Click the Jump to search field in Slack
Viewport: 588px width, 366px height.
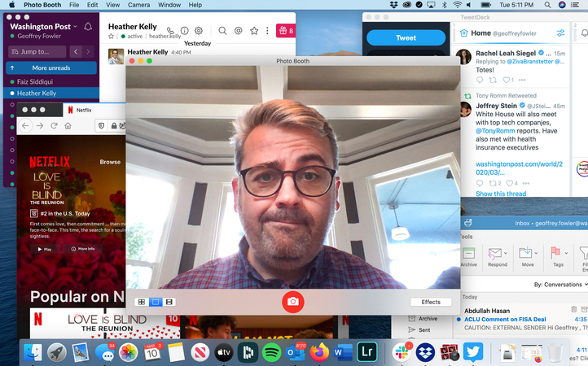48,51
